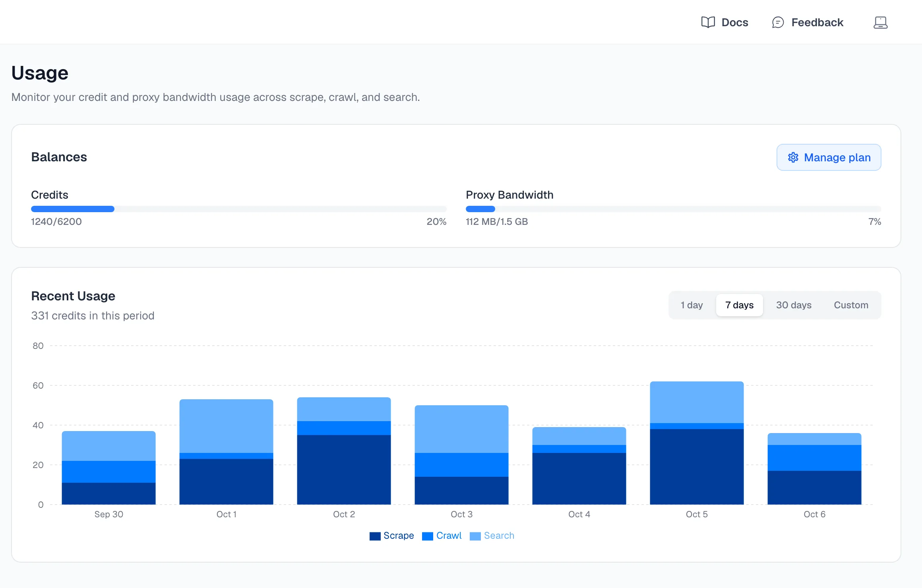Click the Usage page title
The width and height of the screenshot is (922, 588).
click(40, 73)
